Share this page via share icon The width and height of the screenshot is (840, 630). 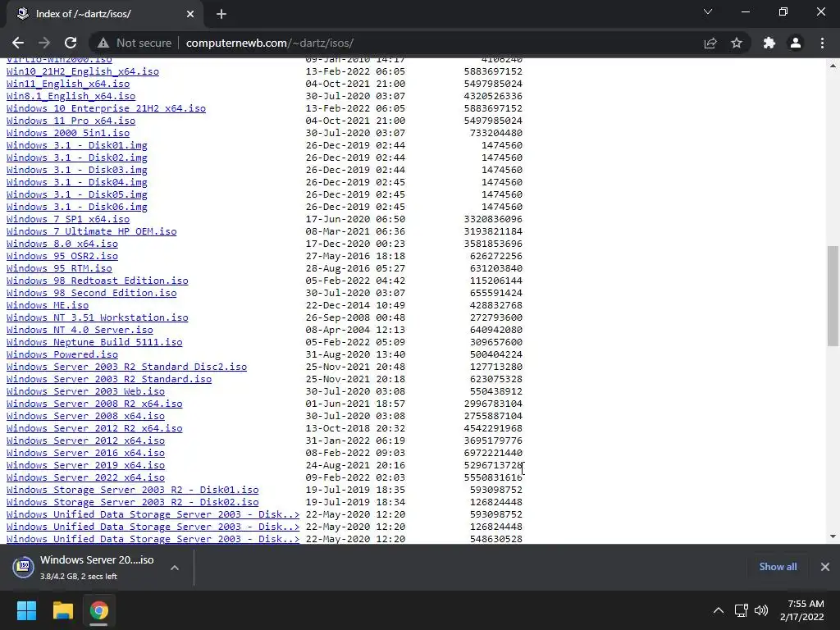click(x=710, y=43)
